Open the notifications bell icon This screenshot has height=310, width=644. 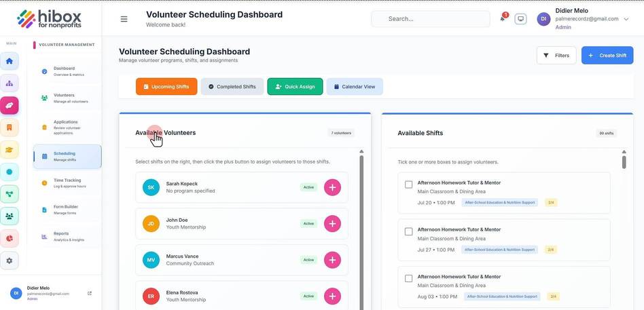coord(502,19)
